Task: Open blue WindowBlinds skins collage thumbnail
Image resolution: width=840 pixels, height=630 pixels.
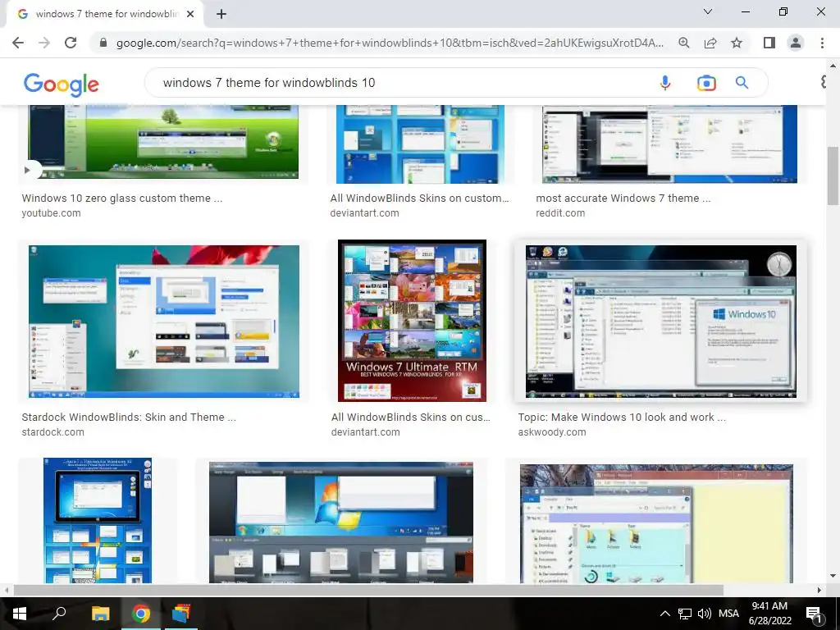Action: click(421, 144)
